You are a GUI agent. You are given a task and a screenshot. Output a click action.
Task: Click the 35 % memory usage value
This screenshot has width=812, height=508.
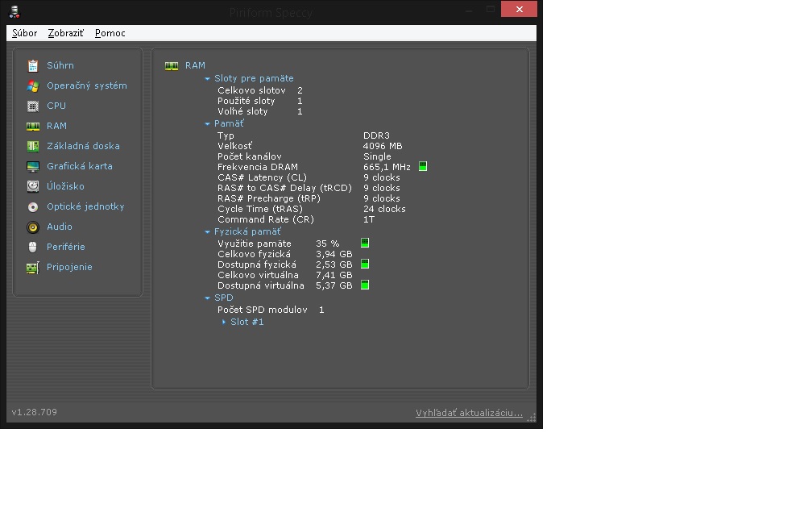click(328, 244)
